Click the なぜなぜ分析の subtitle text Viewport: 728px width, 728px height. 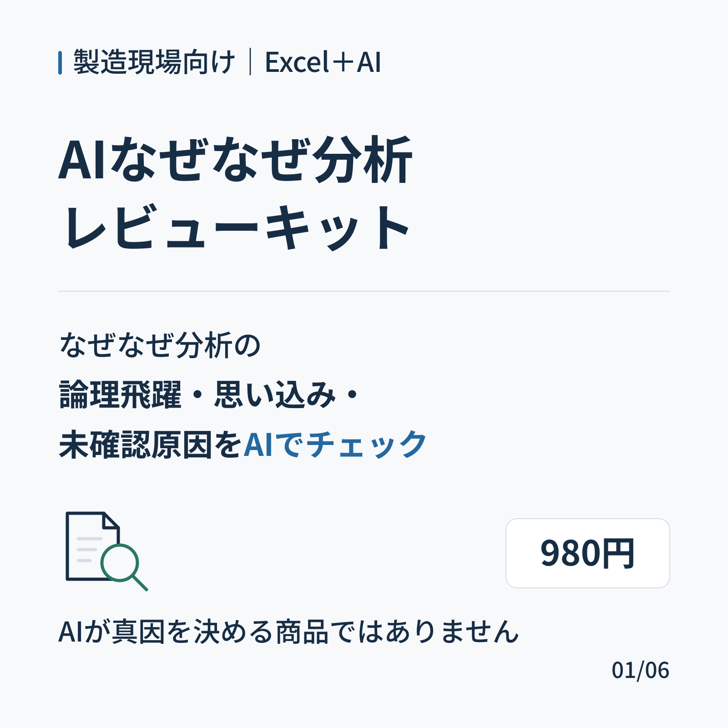[160, 345]
